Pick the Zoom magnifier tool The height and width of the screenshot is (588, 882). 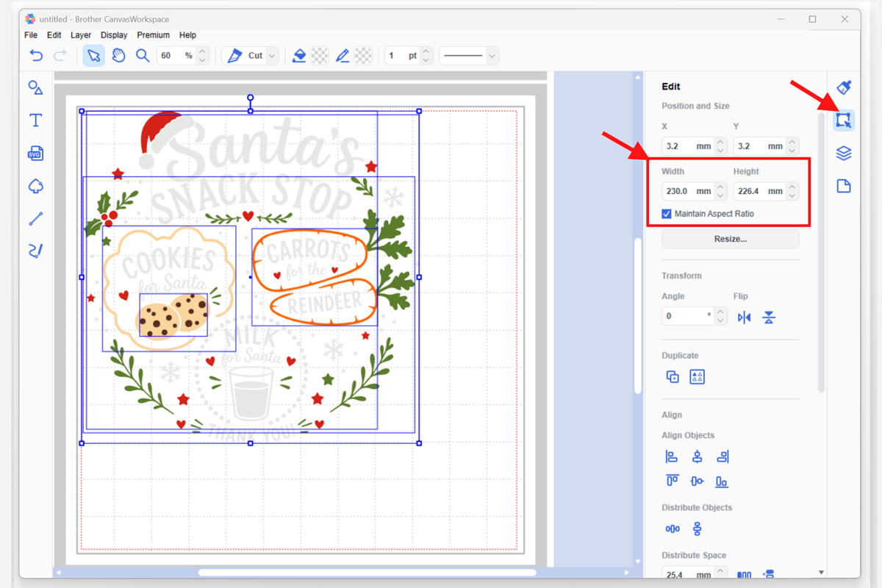143,55
